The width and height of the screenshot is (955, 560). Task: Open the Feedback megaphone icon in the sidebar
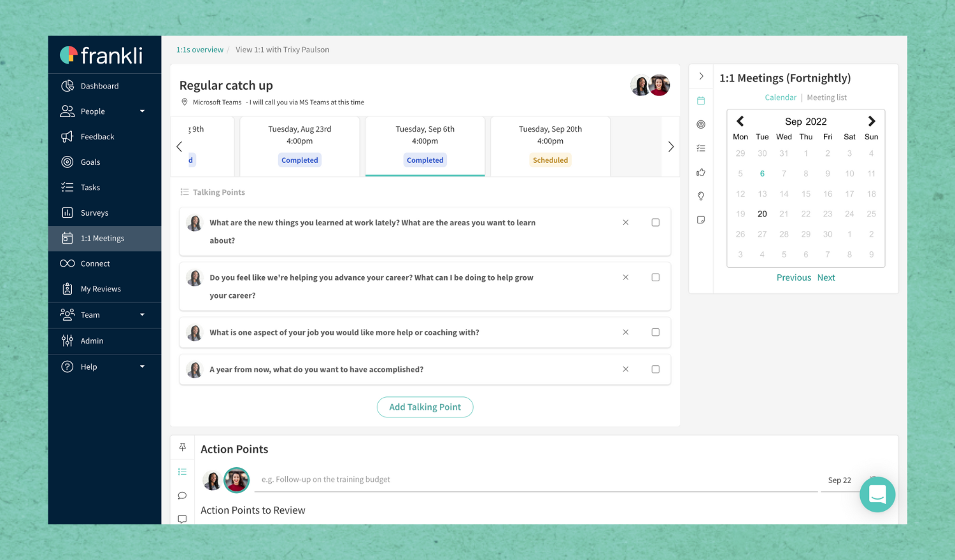pos(68,136)
